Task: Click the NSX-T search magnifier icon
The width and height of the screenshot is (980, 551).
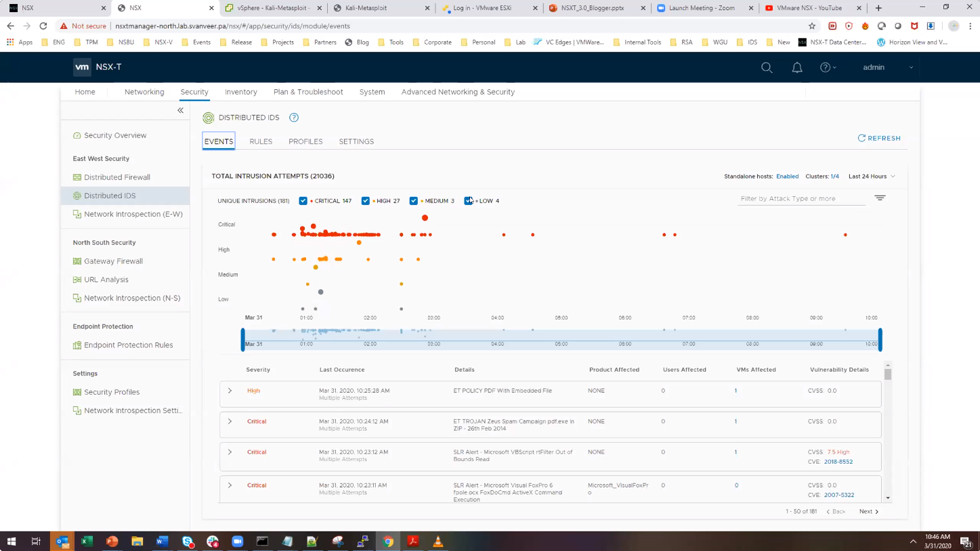Action: 767,68
